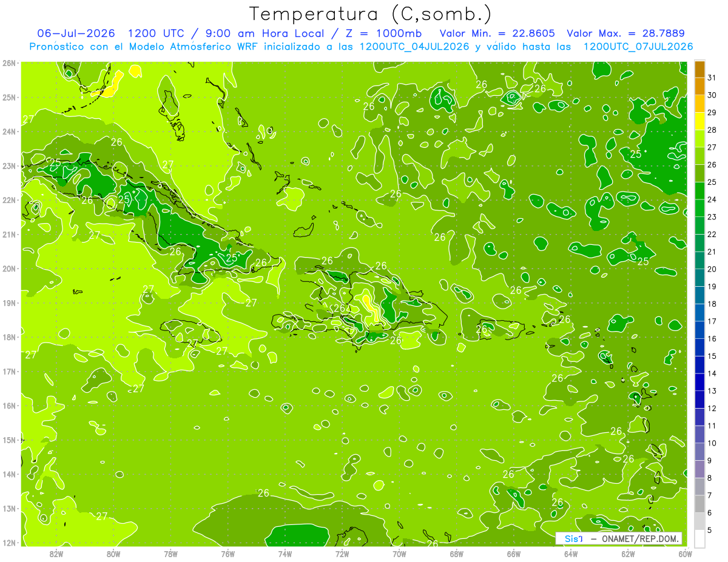728x562 pixels.
Task: Click the '12N' latitude axis label
Action: (x=8, y=543)
